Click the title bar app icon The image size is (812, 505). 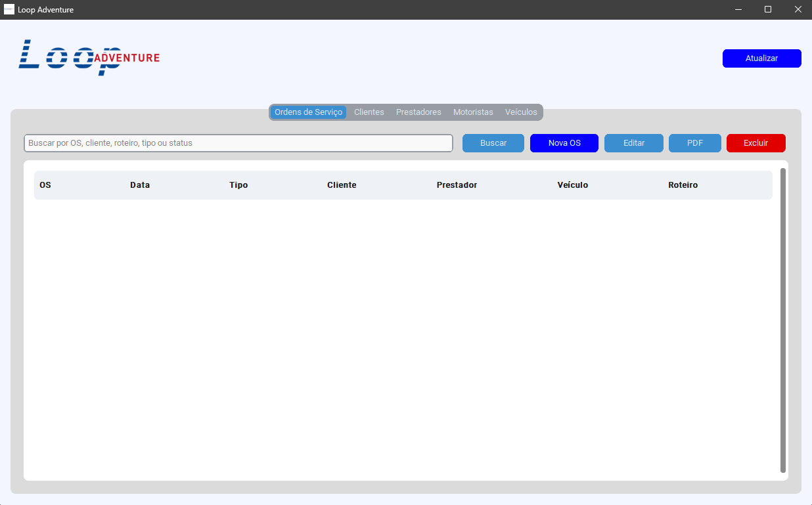[9, 10]
